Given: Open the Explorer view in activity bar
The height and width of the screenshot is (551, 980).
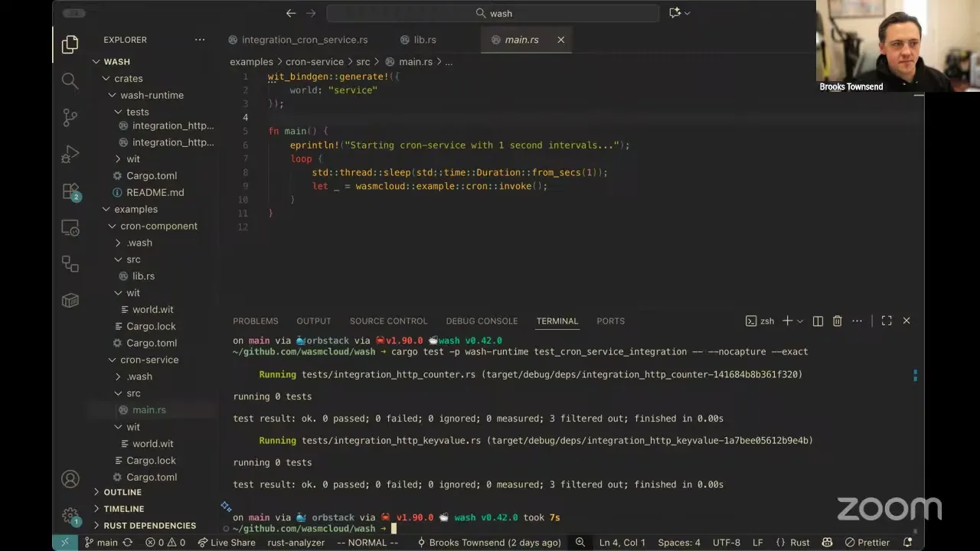Looking at the screenshot, I should 70,44.
